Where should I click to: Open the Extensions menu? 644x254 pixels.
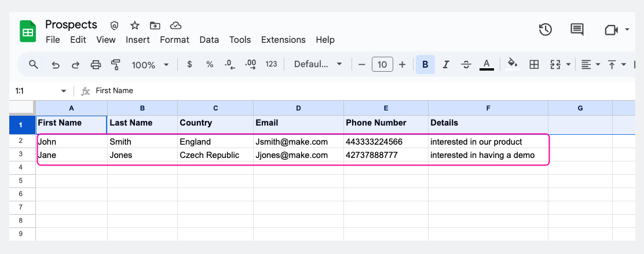click(283, 40)
